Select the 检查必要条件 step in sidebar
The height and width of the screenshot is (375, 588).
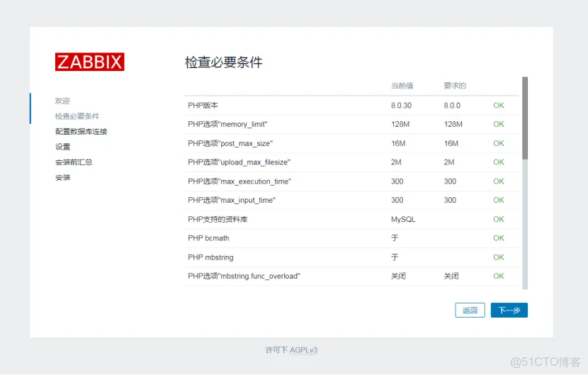[77, 116]
